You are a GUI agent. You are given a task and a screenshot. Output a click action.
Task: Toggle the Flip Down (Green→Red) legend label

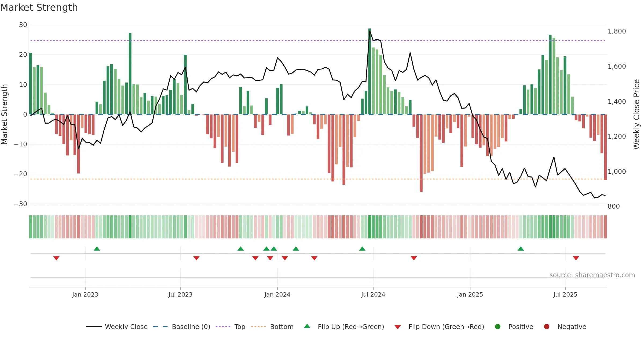[x=446, y=327]
